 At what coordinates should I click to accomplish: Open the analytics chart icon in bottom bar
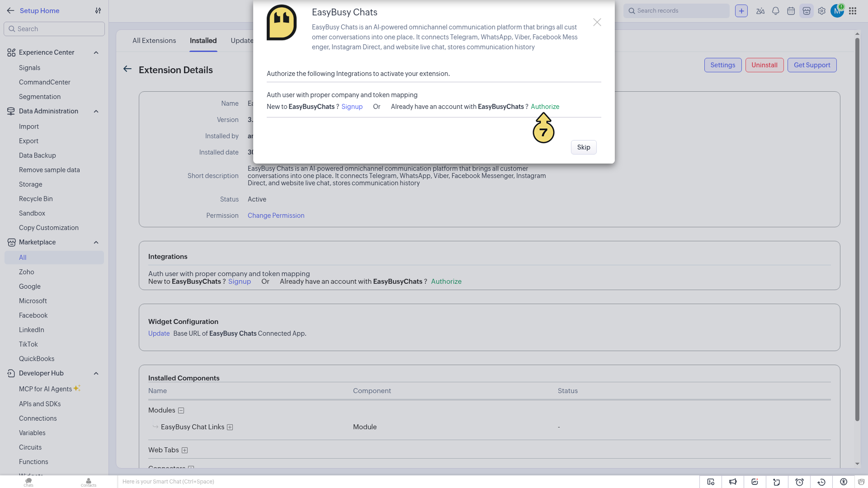tap(755, 482)
